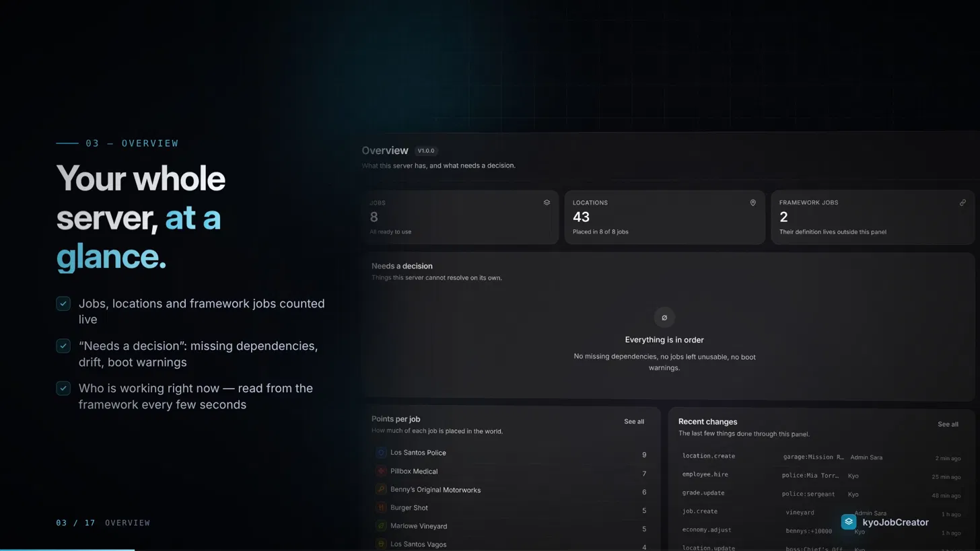Click the 'employee.hire' change entry
Image resolution: width=980 pixels, height=551 pixels.
coord(705,474)
